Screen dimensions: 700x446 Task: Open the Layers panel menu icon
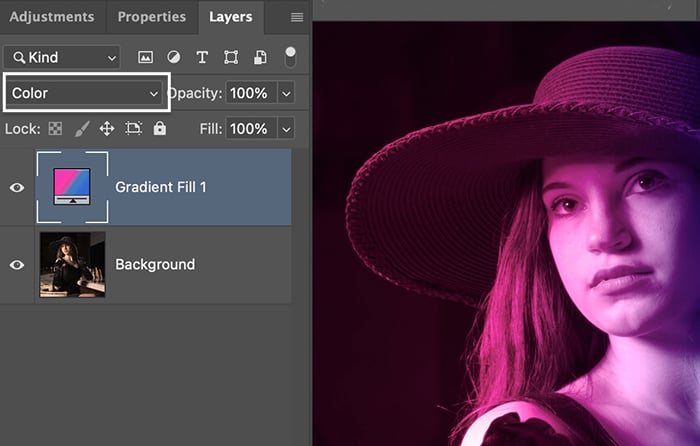tap(297, 17)
